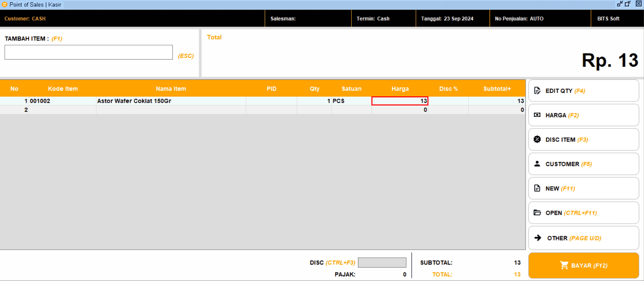644x281 pixels.
Task: Click the Edit Qty pencil icon
Action: point(537,91)
